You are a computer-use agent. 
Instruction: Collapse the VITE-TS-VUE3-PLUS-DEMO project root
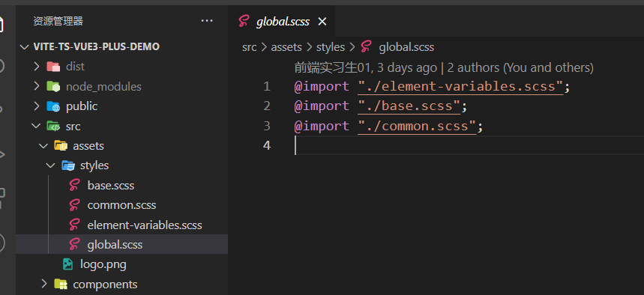25,46
